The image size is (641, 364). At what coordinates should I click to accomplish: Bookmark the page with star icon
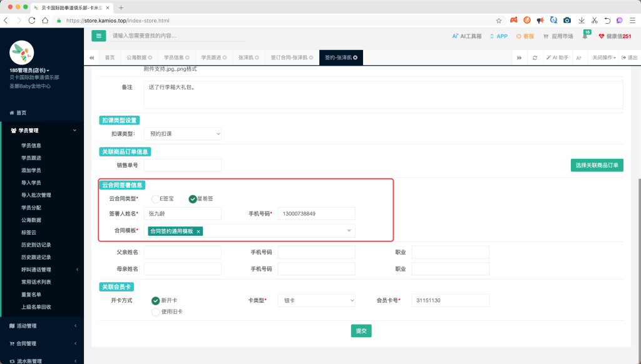coord(499,21)
